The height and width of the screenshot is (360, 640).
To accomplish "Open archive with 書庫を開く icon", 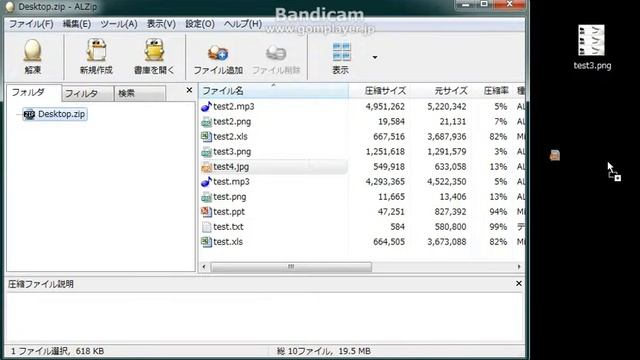I will (x=154, y=51).
